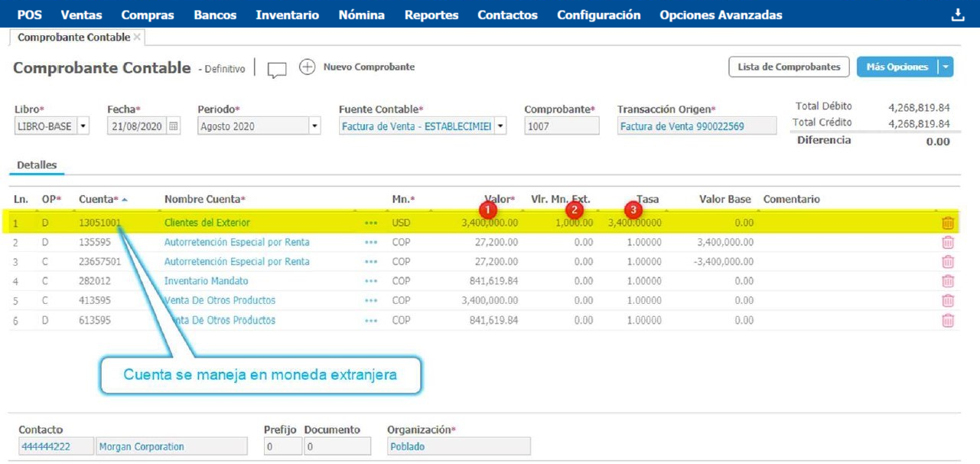Click the download icon in top bar
980x464 pixels.
pos(957,15)
